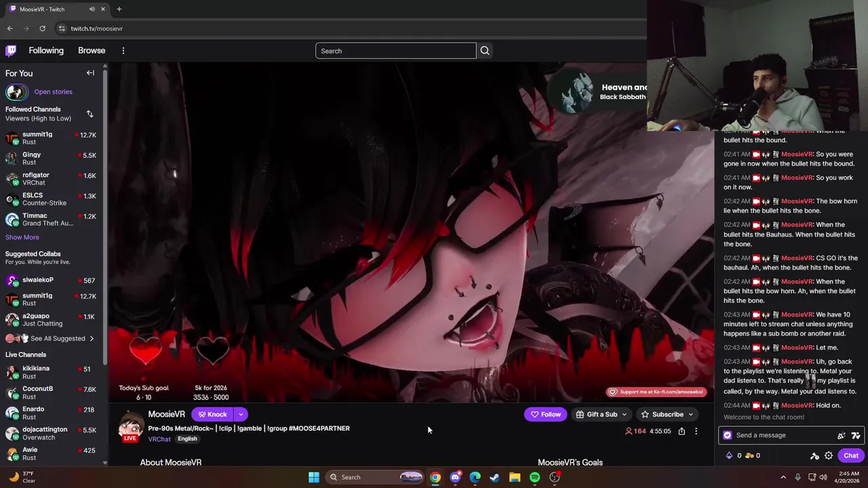Reload the Twitch page
This screenshot has height=488, width=868.
coord(42,28)
